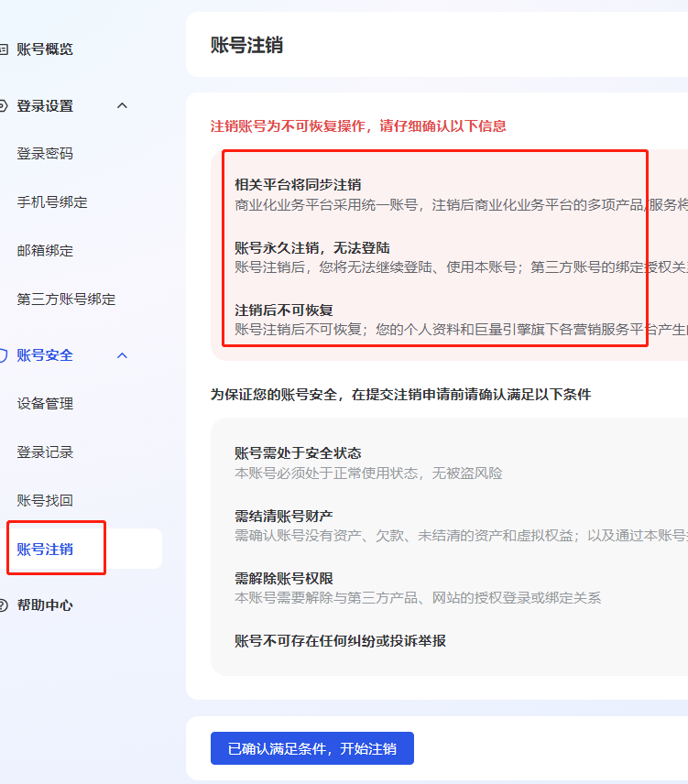The width and height of the screenshot is (688, 784).
Task: Click the 帮助中心 label text
Action: [x=45, y=605]
